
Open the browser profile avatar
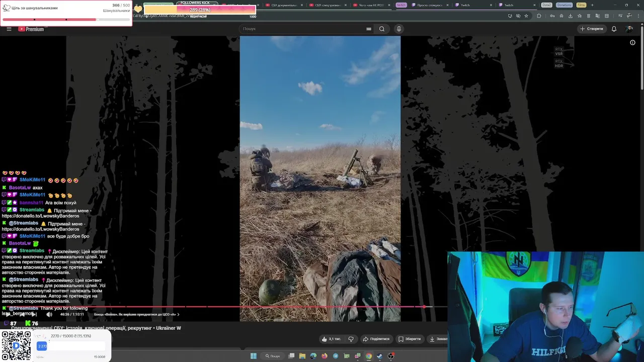pyautogui.click(x=629, y=16)
